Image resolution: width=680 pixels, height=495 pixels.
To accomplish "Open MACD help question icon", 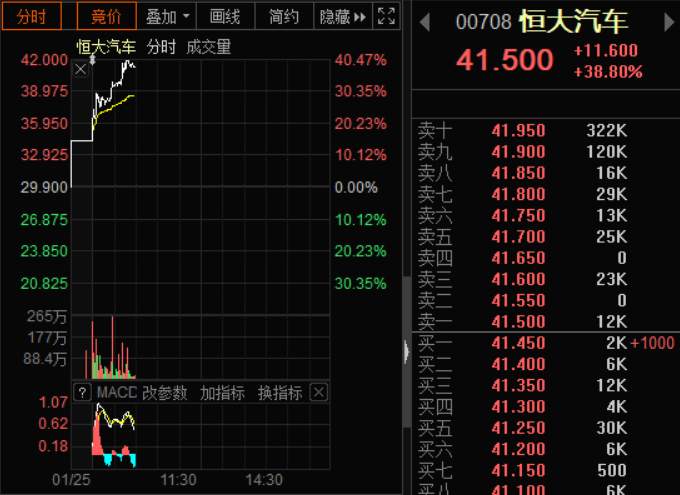I will [82, 393].
